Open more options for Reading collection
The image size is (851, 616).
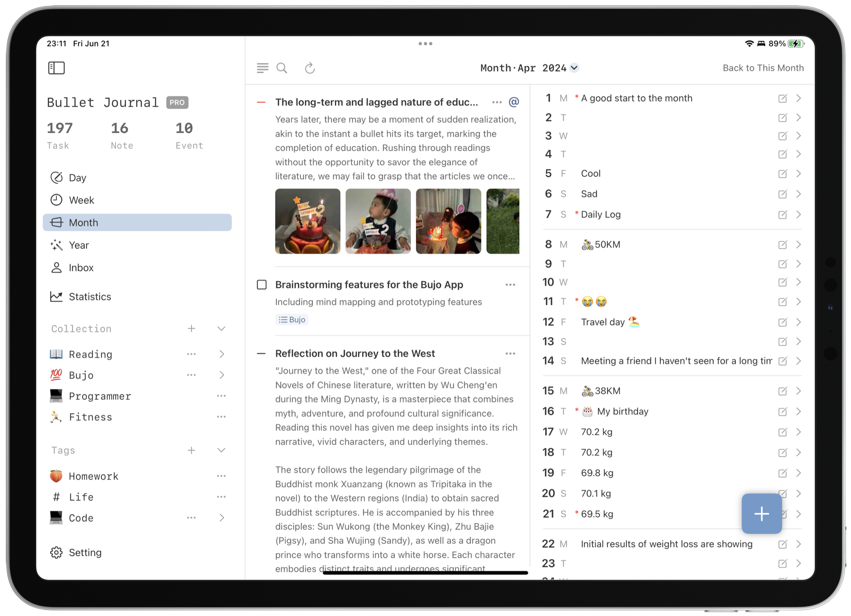pyautogui.click(x=191, y=354)
